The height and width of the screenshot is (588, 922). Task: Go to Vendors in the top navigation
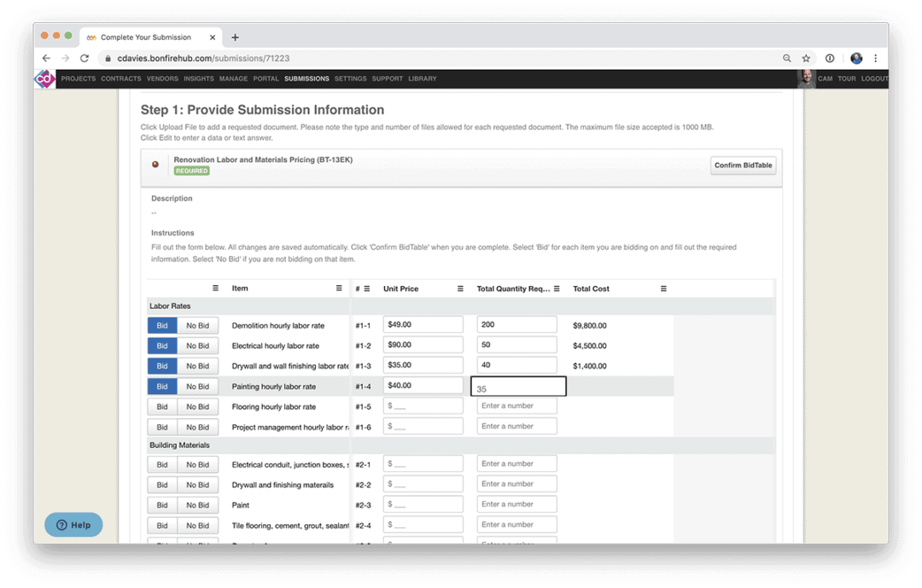tap(162, 79)
